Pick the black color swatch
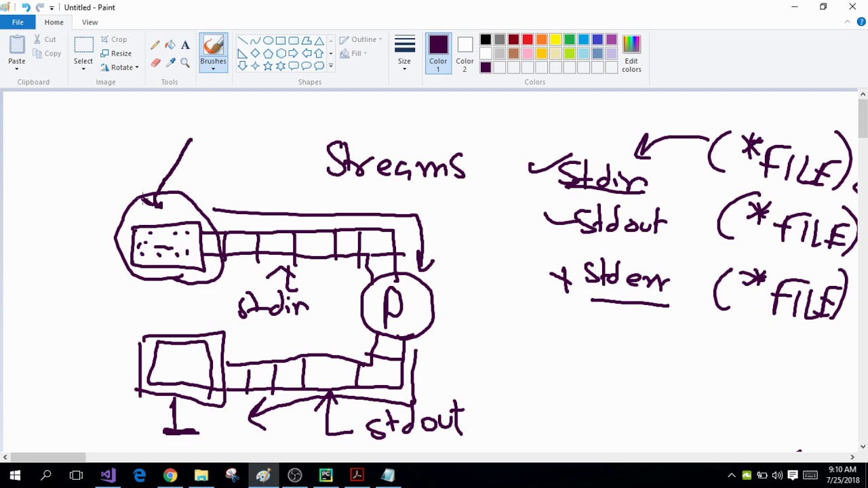The height and width of the screenshot is (488, 868). tap(486, 39)
